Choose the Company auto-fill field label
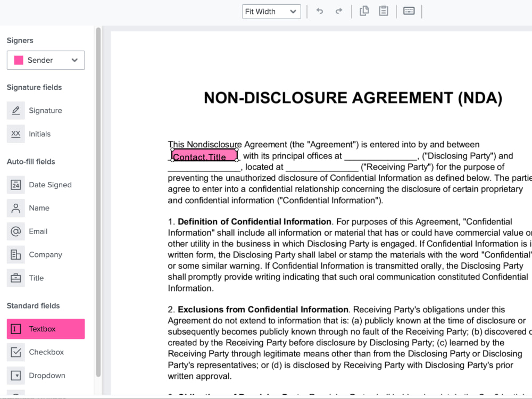Screen dimensions: 532x399 pos(45,255)
